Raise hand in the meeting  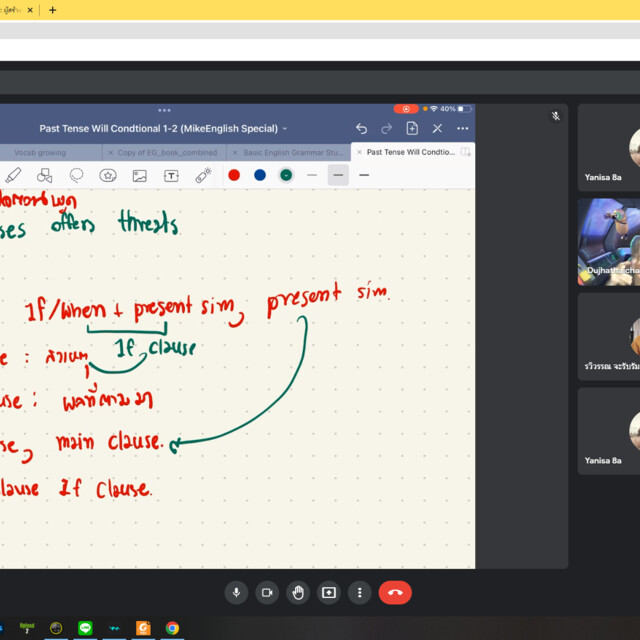(298, 592)
